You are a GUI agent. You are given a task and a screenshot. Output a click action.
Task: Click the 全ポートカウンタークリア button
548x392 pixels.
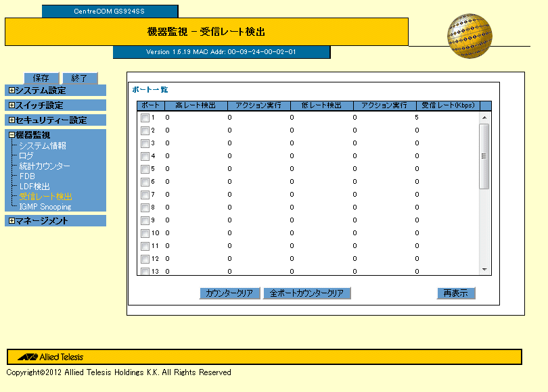[x=306, y=293]
